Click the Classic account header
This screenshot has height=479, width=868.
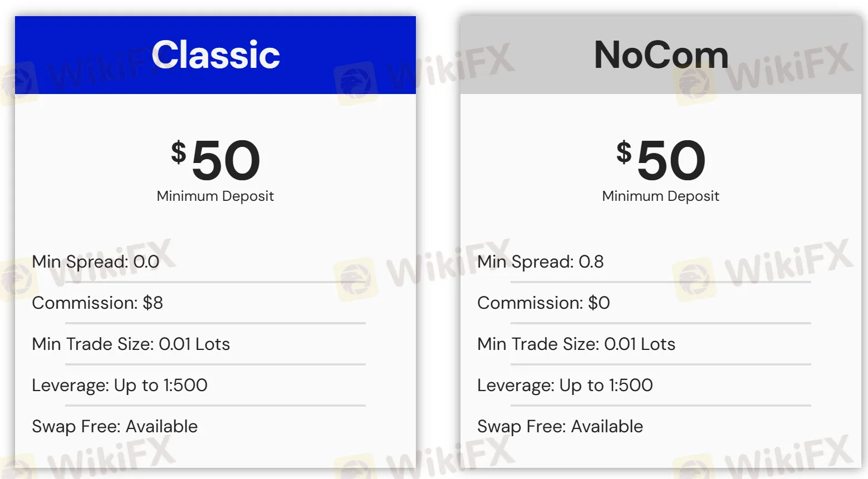pos(215,55)
